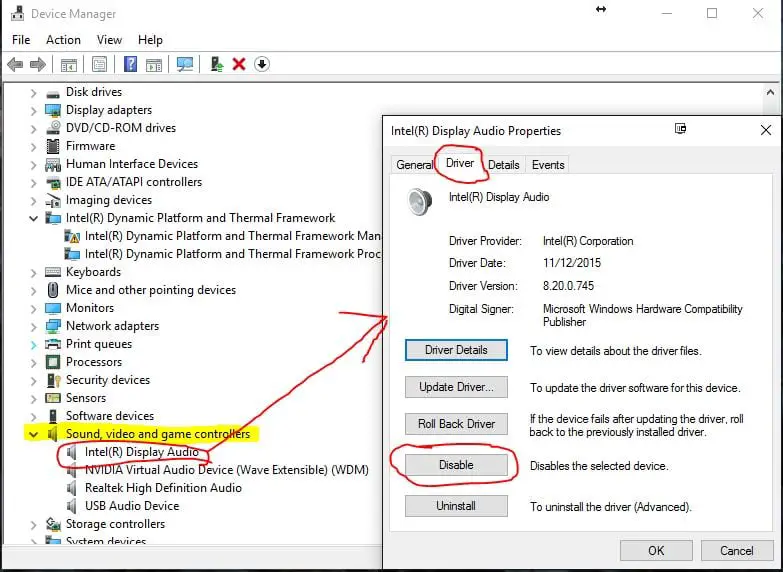Open the Action menu

point(63,40)
